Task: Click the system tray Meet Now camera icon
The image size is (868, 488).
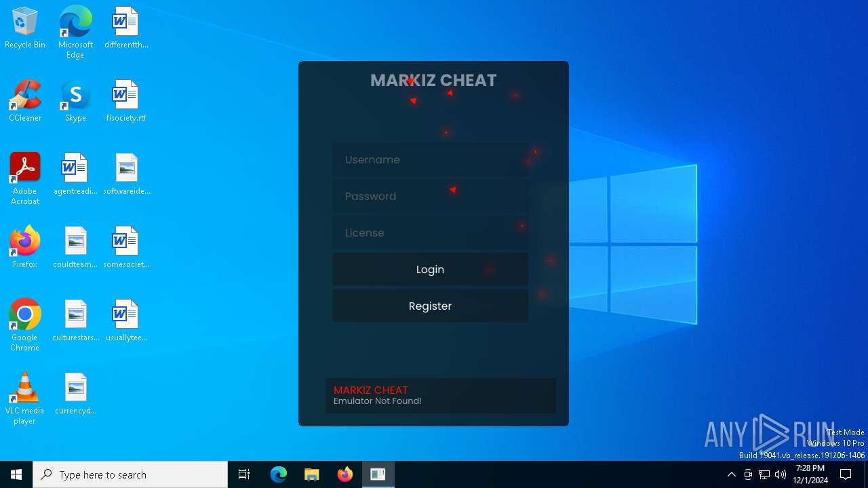Action: (x=748, y=474)
